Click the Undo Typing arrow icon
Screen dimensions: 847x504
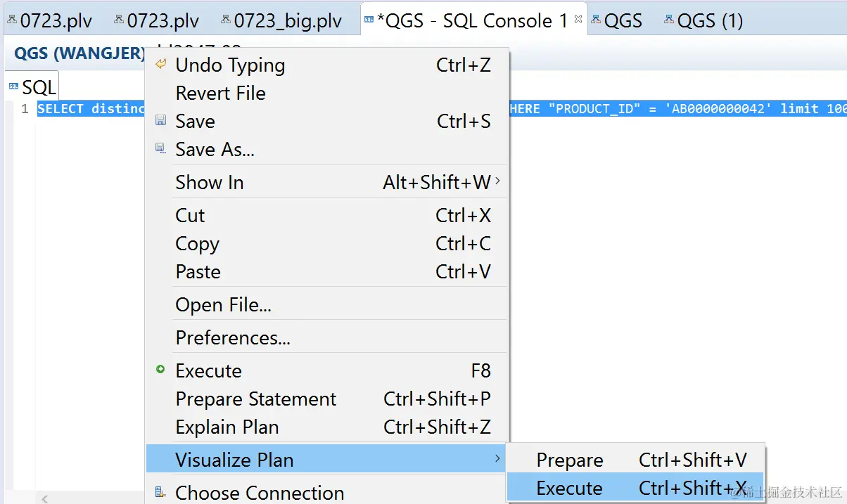(160, 65)
